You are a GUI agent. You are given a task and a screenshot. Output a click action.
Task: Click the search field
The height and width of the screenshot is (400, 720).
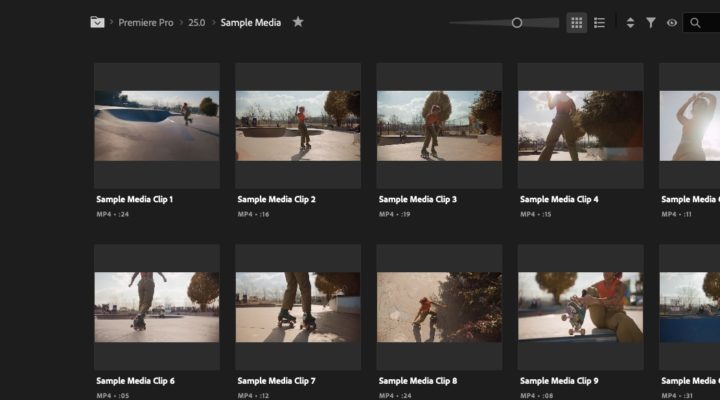tap(702, 23)
